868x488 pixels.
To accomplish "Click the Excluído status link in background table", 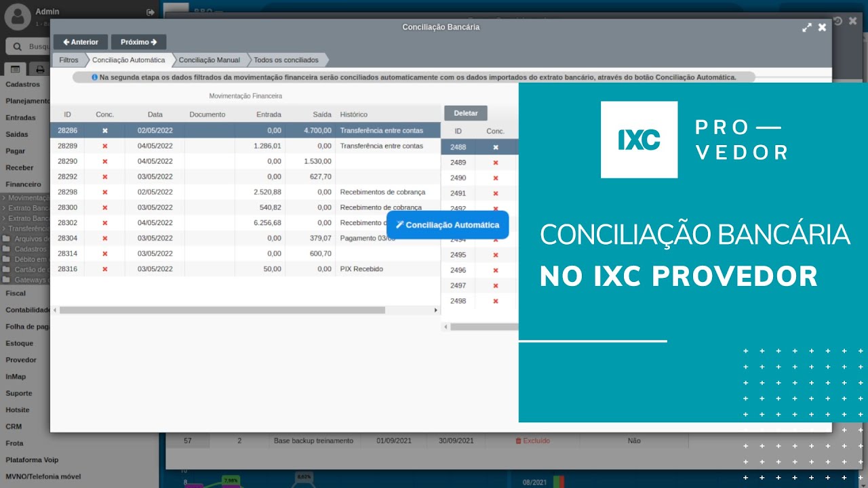I will point(533,441).
